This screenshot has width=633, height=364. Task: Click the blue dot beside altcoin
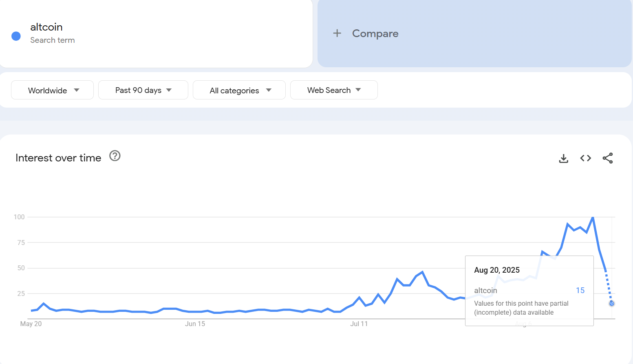pyautogui.click(x=16, y=36)
